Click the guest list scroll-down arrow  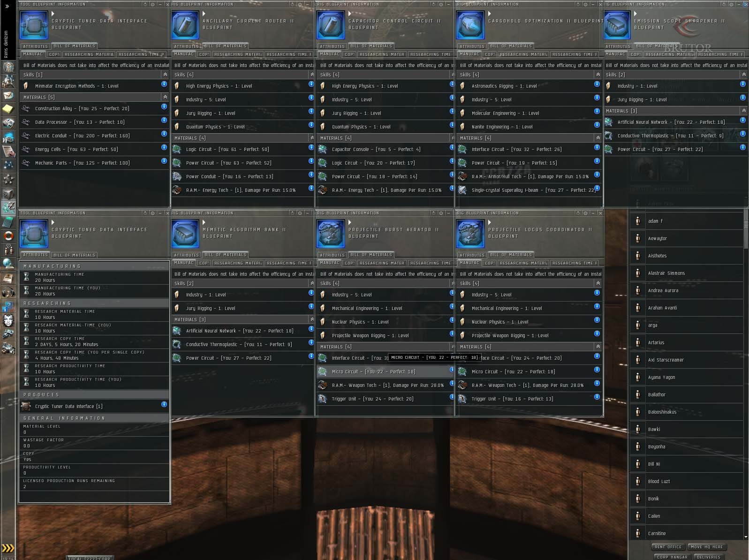746,537
